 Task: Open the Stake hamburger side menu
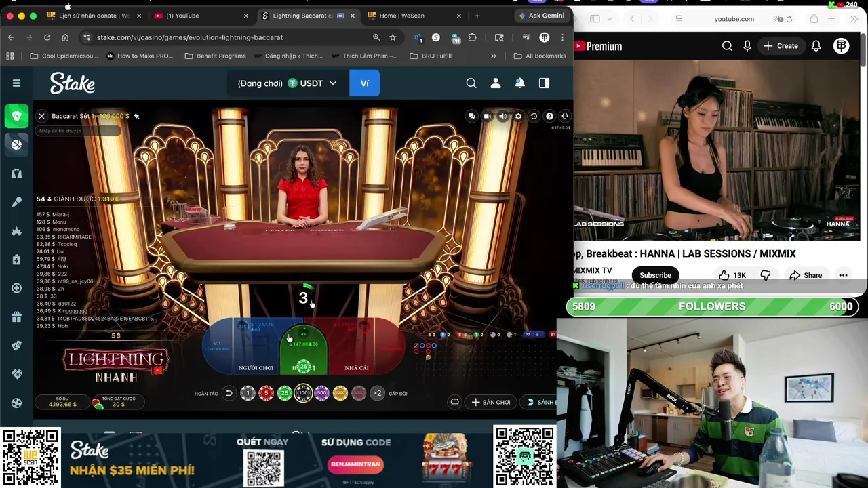(16, 83)
